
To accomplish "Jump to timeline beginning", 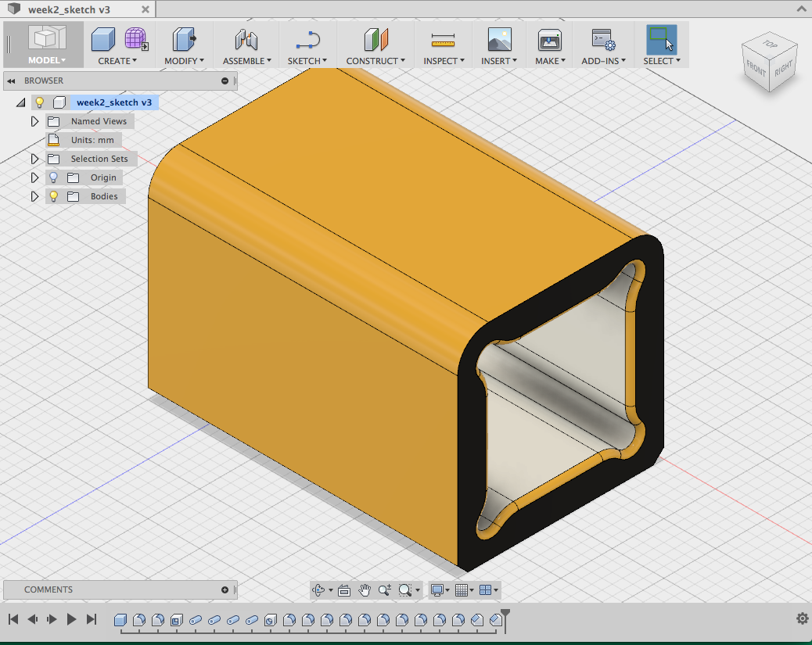I will 13,619.
